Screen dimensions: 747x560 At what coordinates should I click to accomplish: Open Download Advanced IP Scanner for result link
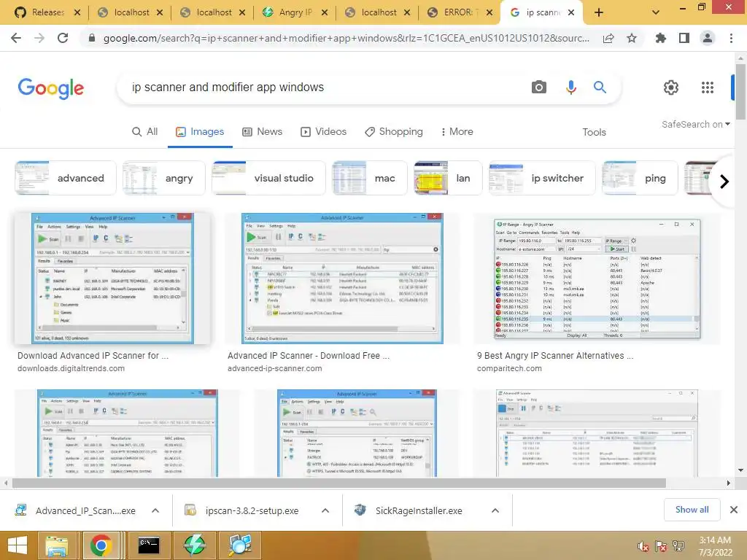(x=93, y=356)
